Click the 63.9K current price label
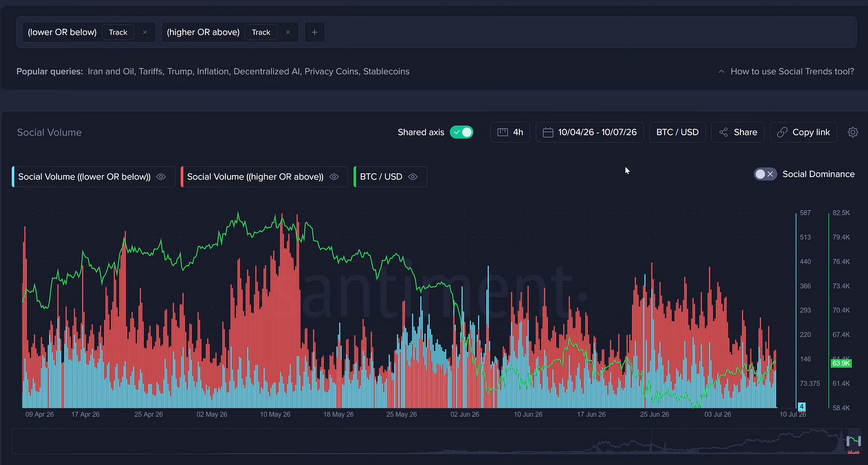Screen dimensions: 868x465 coord(841,363)
